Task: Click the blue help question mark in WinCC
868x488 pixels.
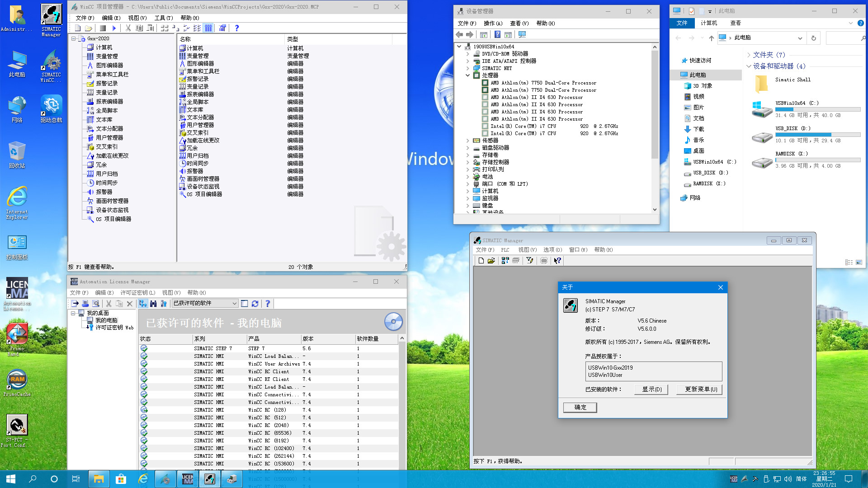Action: tap(236, 28)
